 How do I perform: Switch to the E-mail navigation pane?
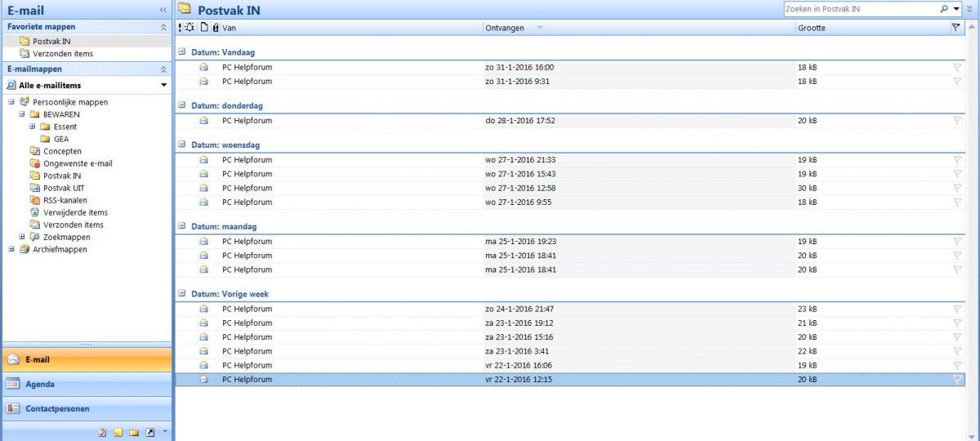(87, 359)
